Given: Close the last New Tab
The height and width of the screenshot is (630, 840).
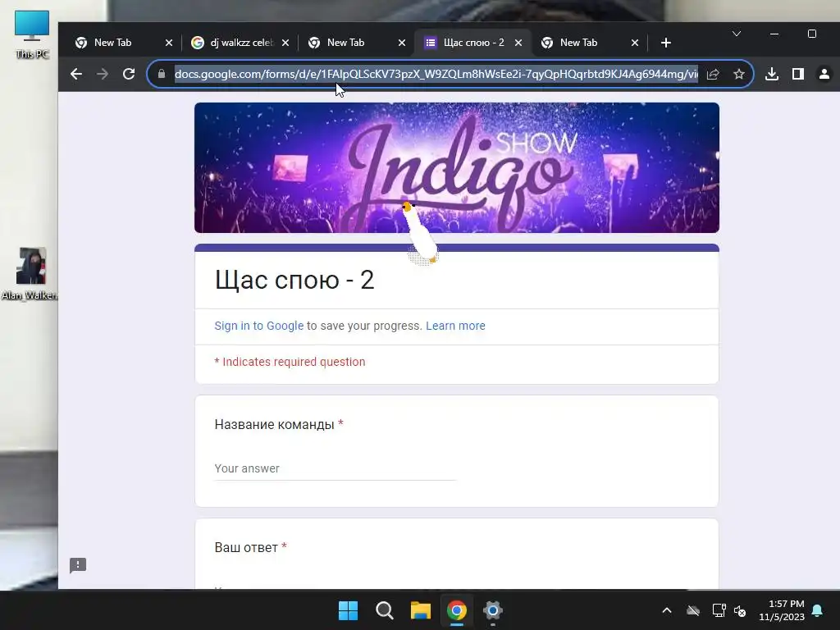Looking at the screenshot, I should (635, 43).
